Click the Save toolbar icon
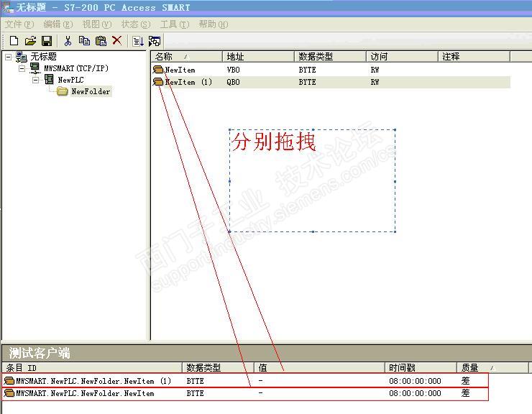 click(x=47, y=41)
